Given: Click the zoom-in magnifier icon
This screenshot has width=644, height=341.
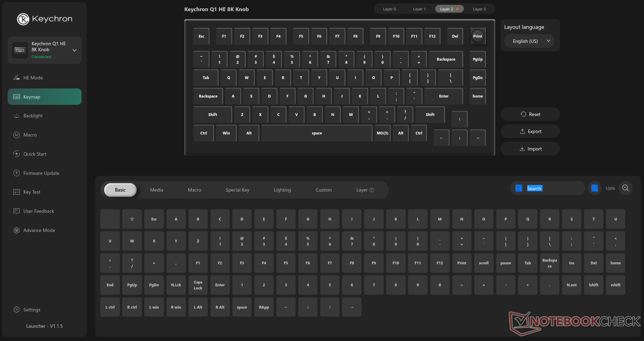Looking at the screenshot, I should click(595, 188).
